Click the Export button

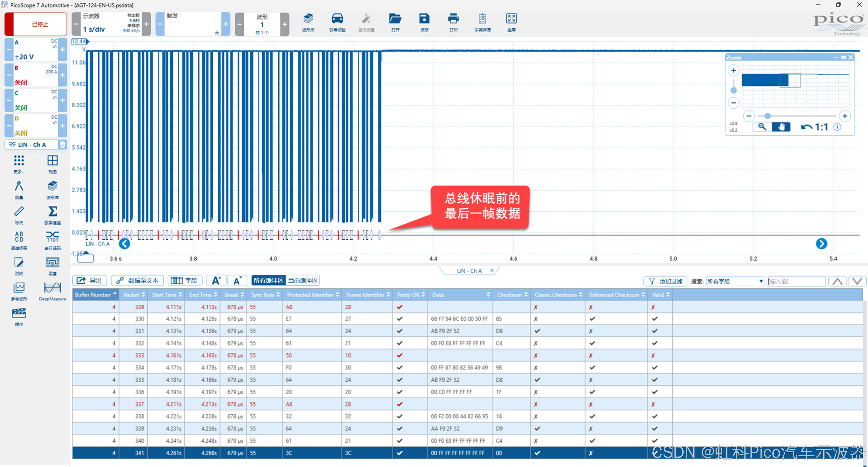click(x=89, y=281)
